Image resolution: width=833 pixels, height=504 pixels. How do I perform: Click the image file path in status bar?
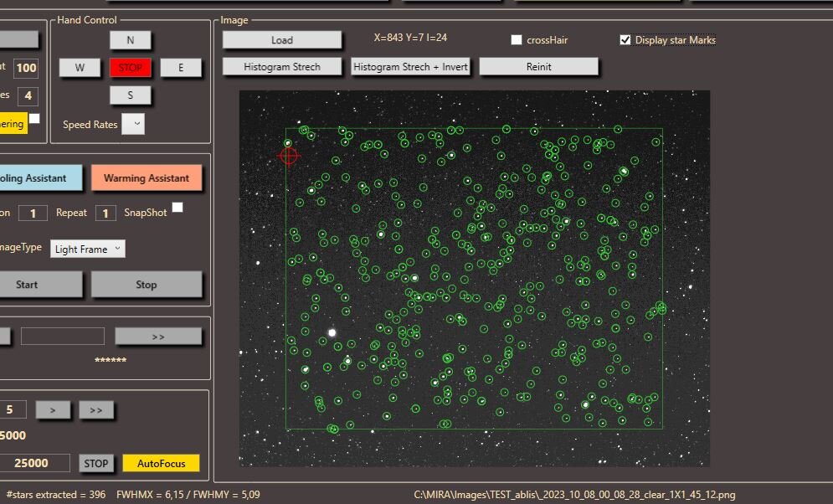(x=574, y=495)
